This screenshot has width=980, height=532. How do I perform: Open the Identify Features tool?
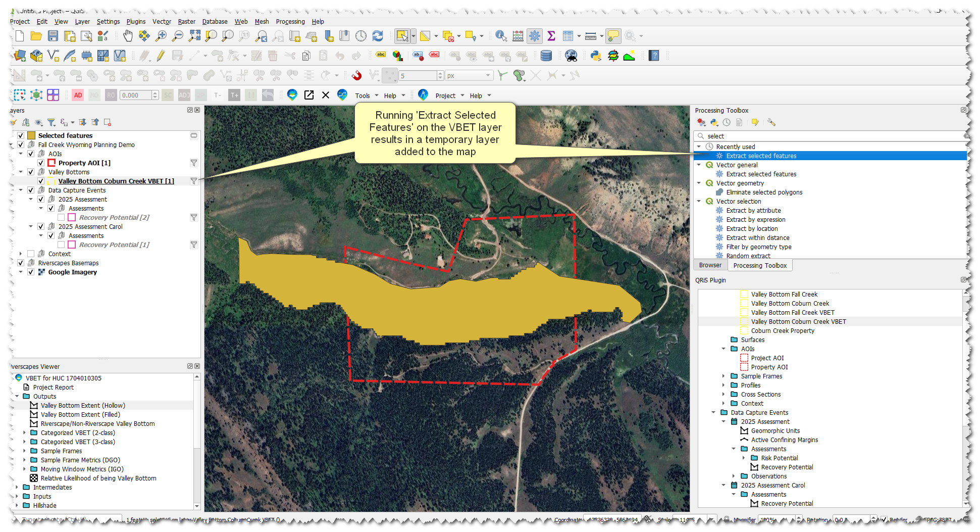coord(500,36)
